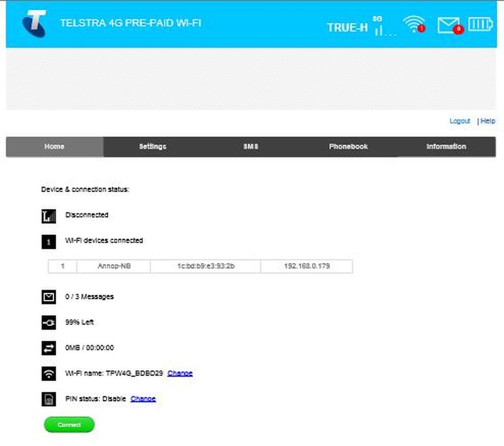Click Wi-Fi name TPW4G_BDBD29 text
The width and height of the screenshot is (504, 446).
114,374
